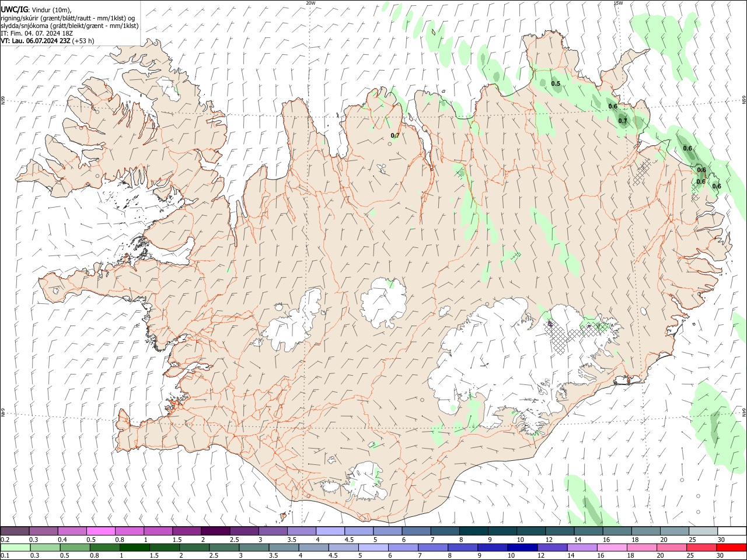
Task: Select the lower legend swatch labeled 2.5
Action: (x=224, y=548)
